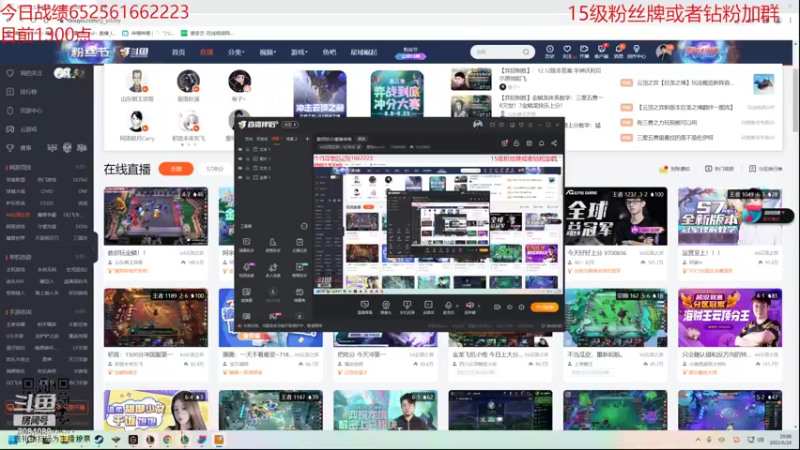800x450 pixels.
Task: Click the record camera icon in companion
Action: (x=497, y=307)
